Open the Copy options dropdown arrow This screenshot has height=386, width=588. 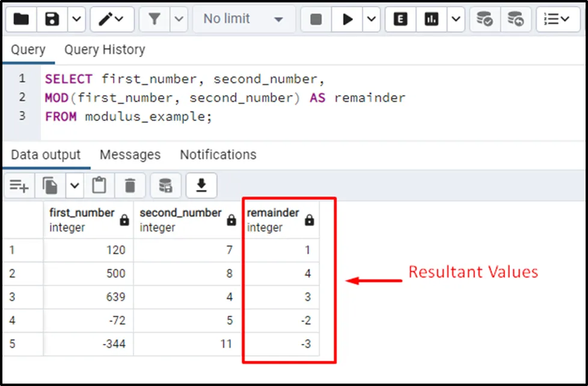[x=74, y=186]
